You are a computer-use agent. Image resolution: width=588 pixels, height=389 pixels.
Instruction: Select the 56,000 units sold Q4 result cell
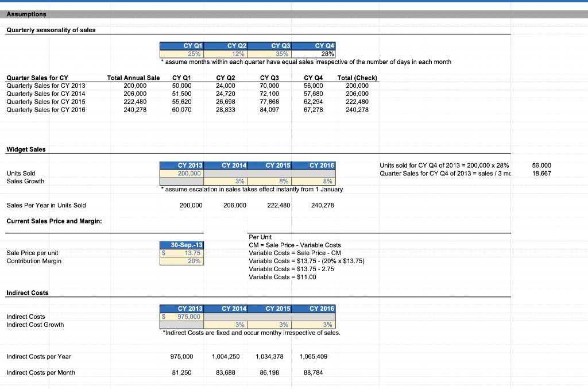click(x=541, y=165)
